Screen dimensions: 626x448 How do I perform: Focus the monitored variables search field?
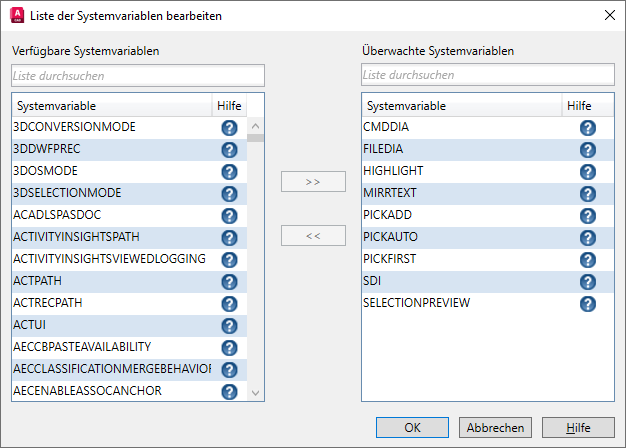pyautogui.click(x=488, y=76)
